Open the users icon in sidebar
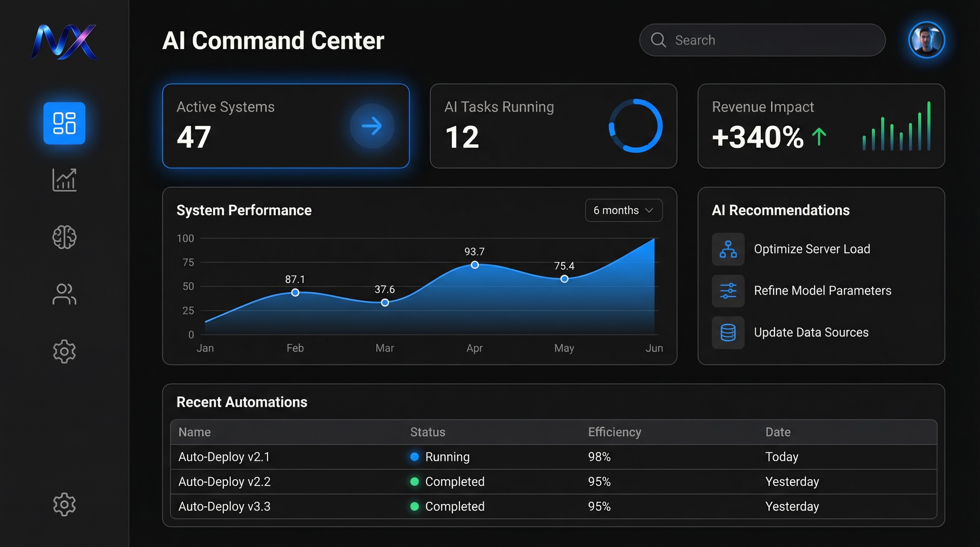Viewport: 980px width, 547px height. pyautogui.click(x=64, y=294)
